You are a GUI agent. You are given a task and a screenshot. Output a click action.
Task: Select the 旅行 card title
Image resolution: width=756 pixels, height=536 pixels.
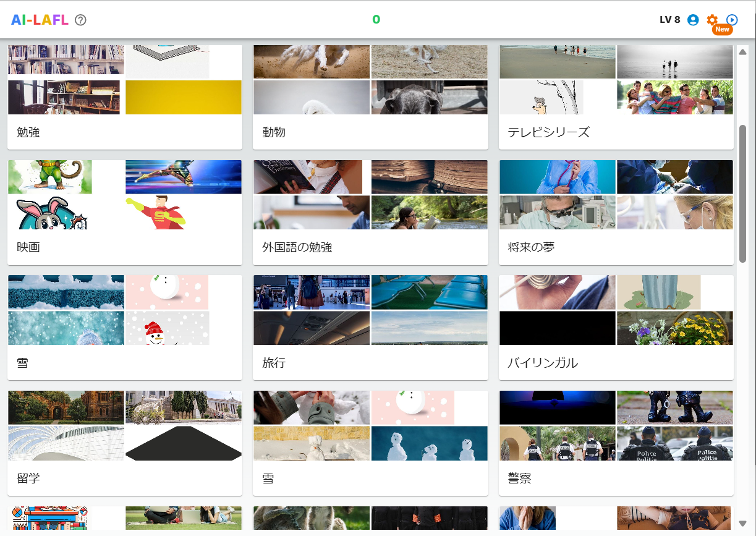(x=274, y=363)
